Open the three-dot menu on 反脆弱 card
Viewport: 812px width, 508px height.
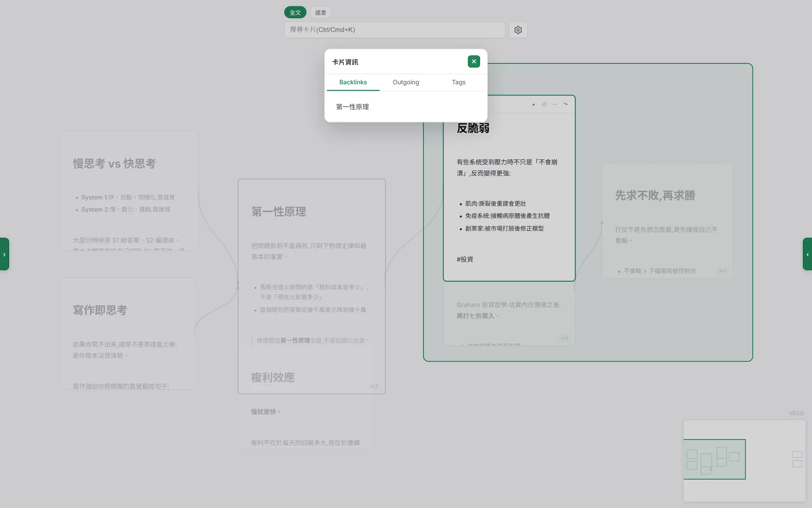555,104
